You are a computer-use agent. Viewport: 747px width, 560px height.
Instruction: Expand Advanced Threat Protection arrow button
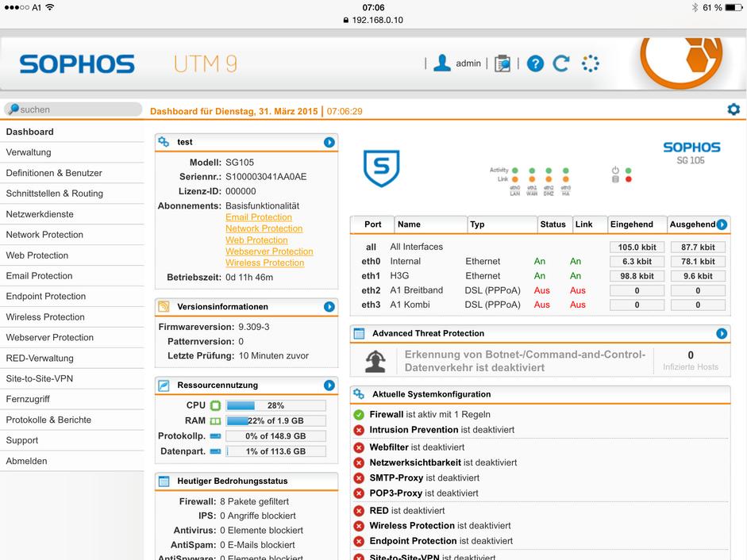[x=722, y=334]
